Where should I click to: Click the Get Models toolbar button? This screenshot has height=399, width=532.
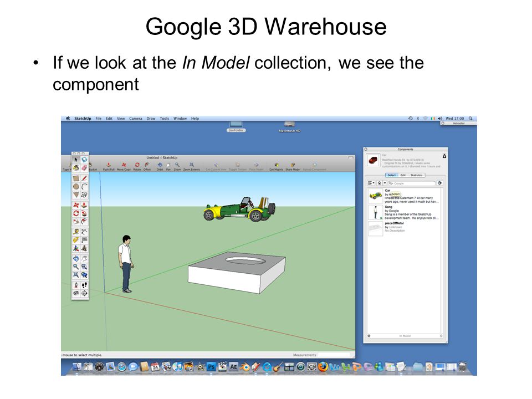pyautogui.click(x=276, y=166)
